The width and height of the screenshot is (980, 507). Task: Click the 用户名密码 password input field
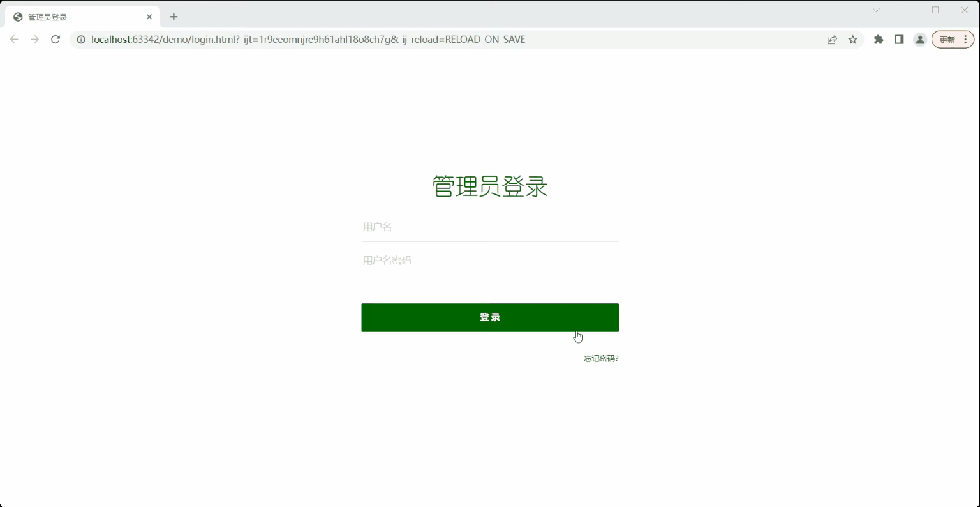(x=490, y=260)
